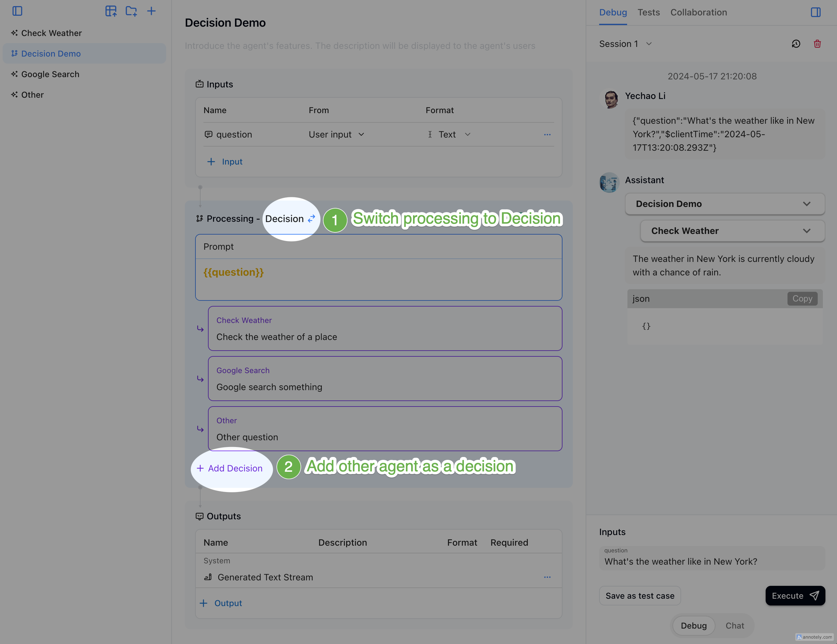Switch the bottom toggle to Chat mode
Image resolution: width=837 pixels, height=644 pixels.
pos(734,625)
